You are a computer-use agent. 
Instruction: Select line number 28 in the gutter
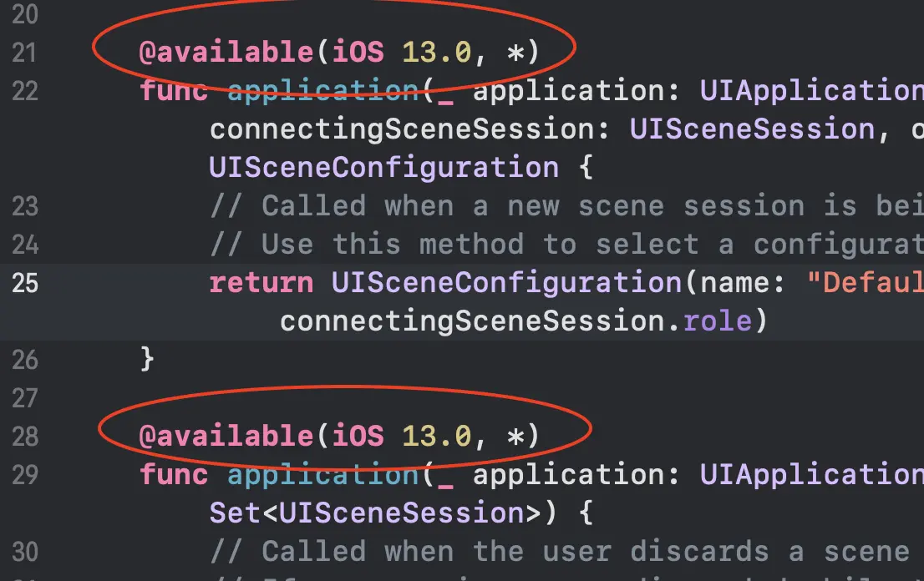pos(25,436)
